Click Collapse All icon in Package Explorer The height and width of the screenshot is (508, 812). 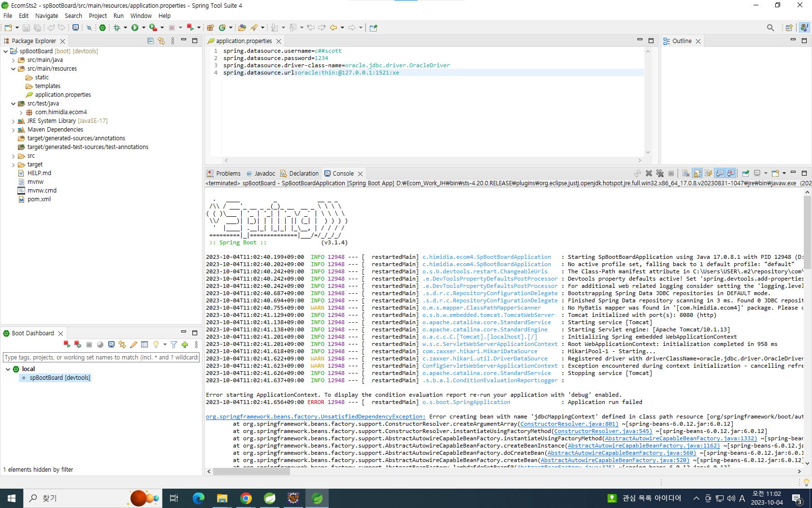pos(150,41)
